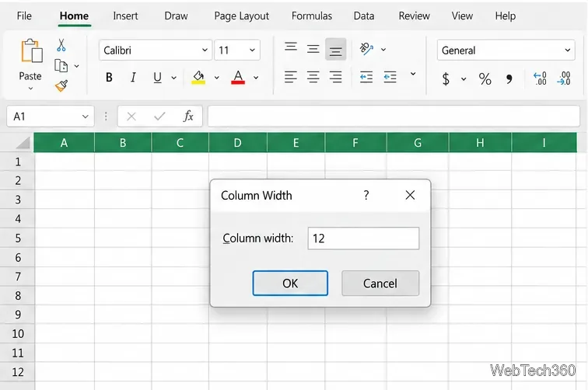This screenshot has width=588, height=390.
Task: Open the Calibri font name dropdown
Action: pyautogui.click(x=205, y=50)
